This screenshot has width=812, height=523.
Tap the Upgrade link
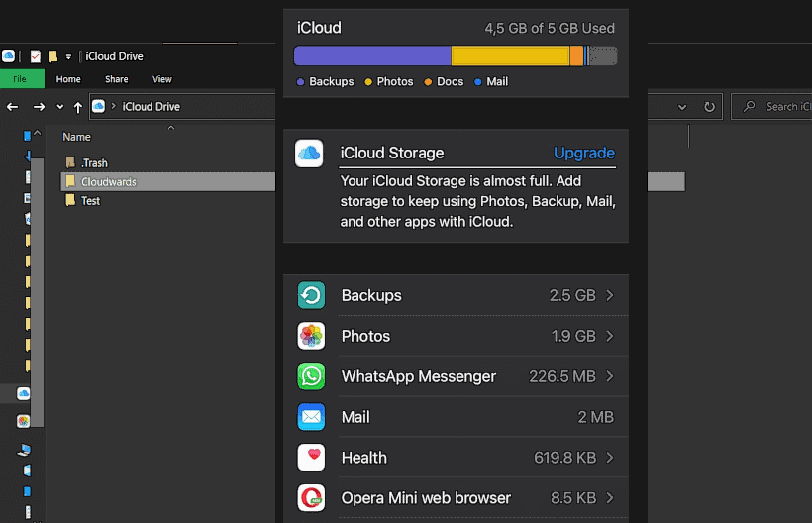coord(584,153)
